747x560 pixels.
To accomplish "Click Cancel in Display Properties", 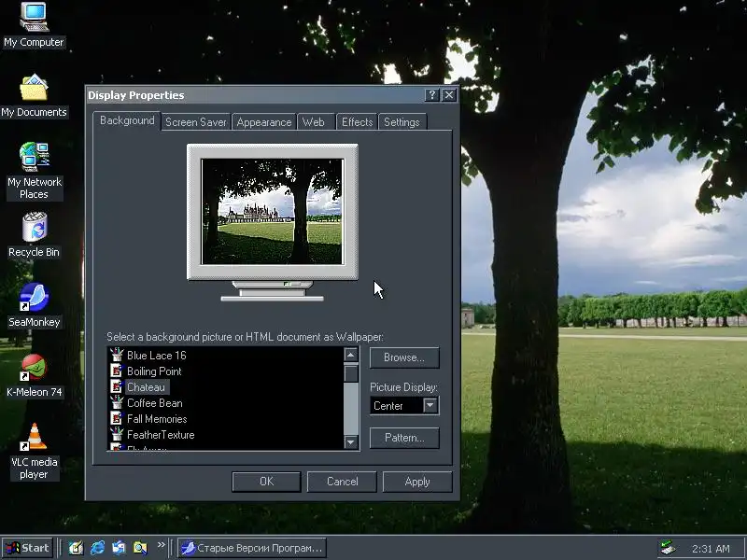I will pyautogui.click(x=342, y=482).
